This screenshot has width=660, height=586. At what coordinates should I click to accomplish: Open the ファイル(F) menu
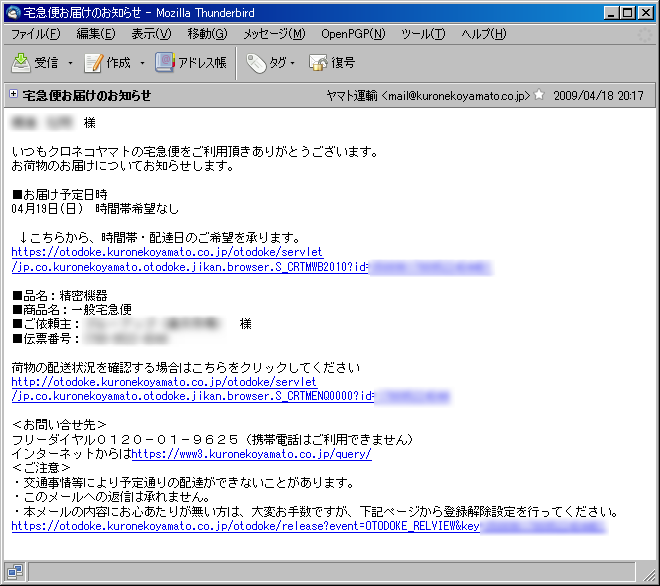(x=35, y=34)
